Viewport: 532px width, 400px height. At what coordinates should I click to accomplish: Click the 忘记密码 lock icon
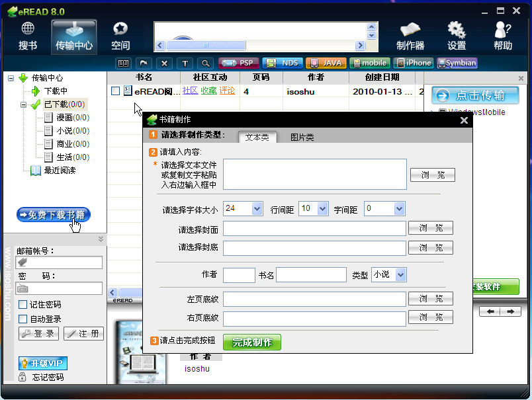(22, 377)
